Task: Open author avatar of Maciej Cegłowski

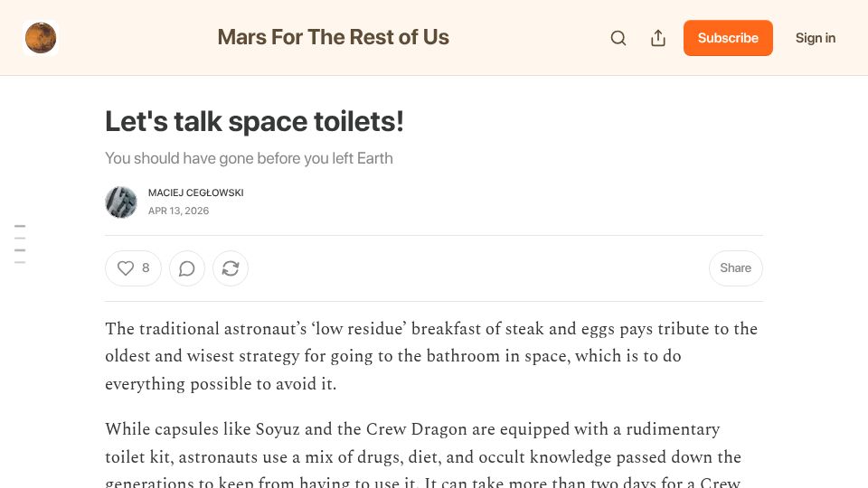Action: click(121, 202)
